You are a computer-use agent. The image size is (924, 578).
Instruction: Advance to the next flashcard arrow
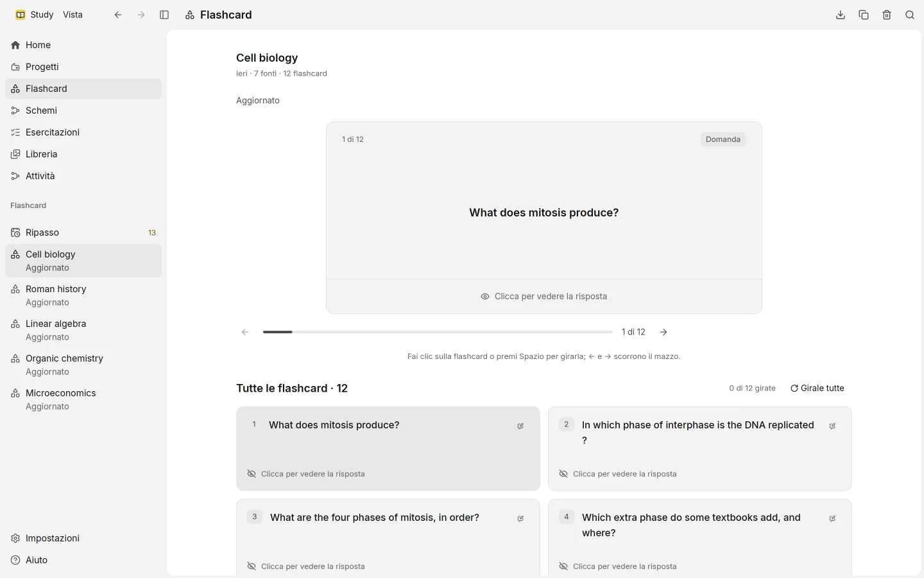(663, 332)
